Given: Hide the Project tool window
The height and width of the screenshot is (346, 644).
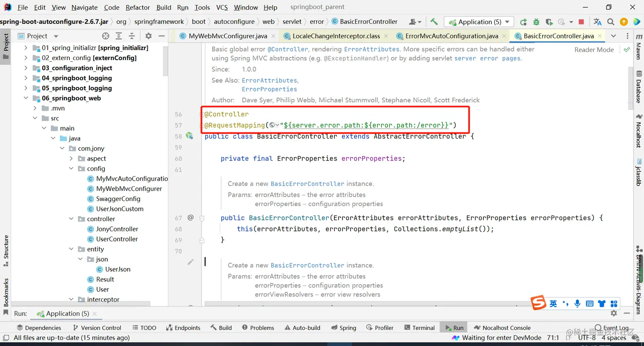Looking at the screenshot, I should coord(161,36).
